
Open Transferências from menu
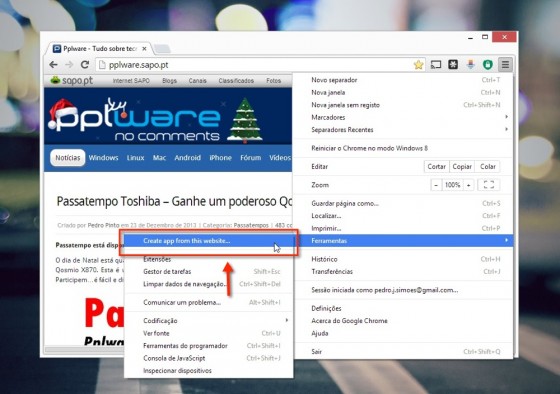tap(403, 271)
